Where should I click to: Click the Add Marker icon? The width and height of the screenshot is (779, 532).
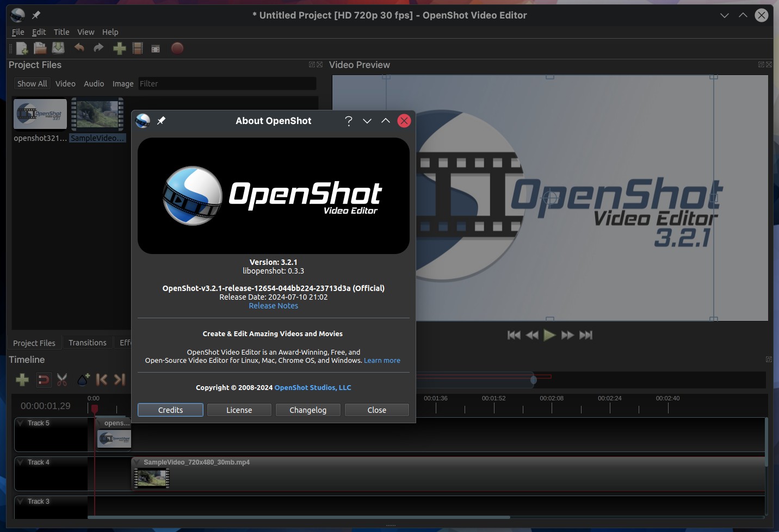(x=83, y=379)
